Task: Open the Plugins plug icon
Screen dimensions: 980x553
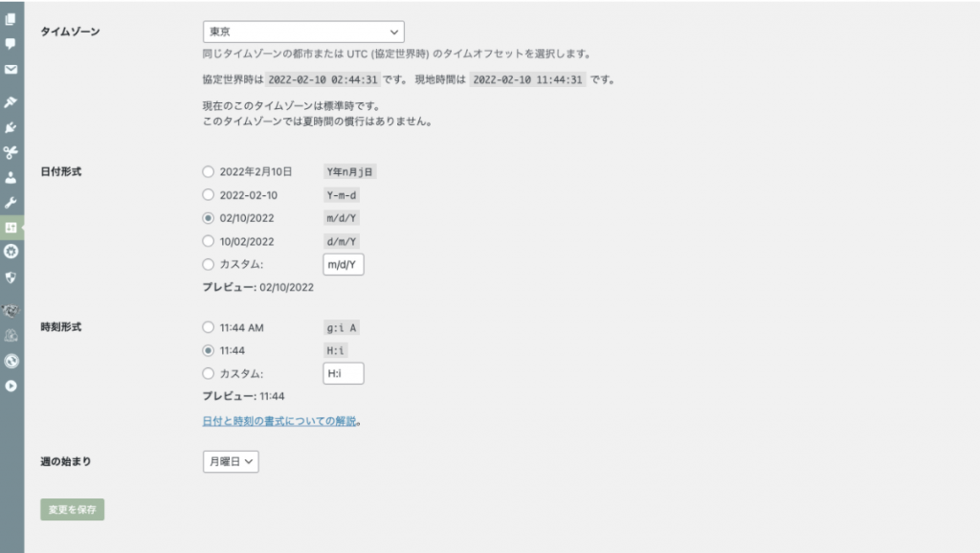Action: (11, 127)
